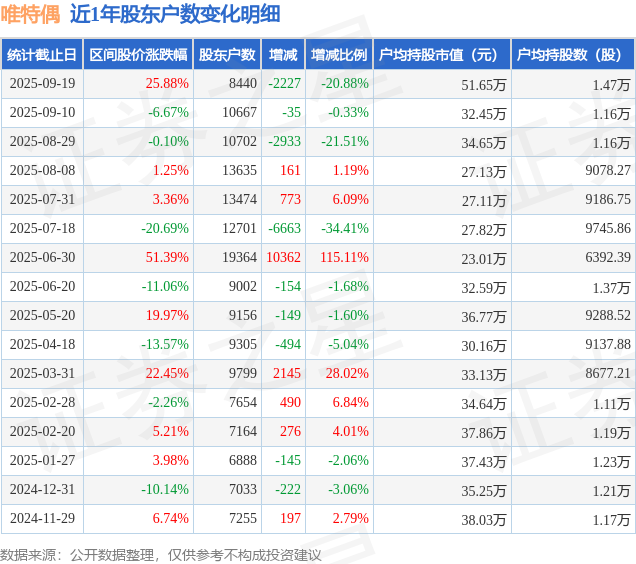Image resolution: width=636 pixels, height=564 pixels.
Task: Click shareholder count 7654
Action: pyautogui.click(x=243, y=402)
